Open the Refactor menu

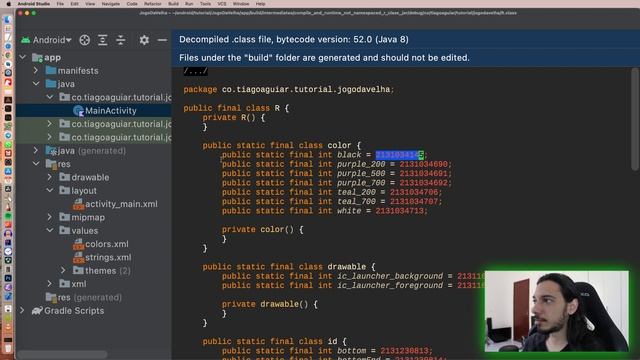tap(153, 4)
